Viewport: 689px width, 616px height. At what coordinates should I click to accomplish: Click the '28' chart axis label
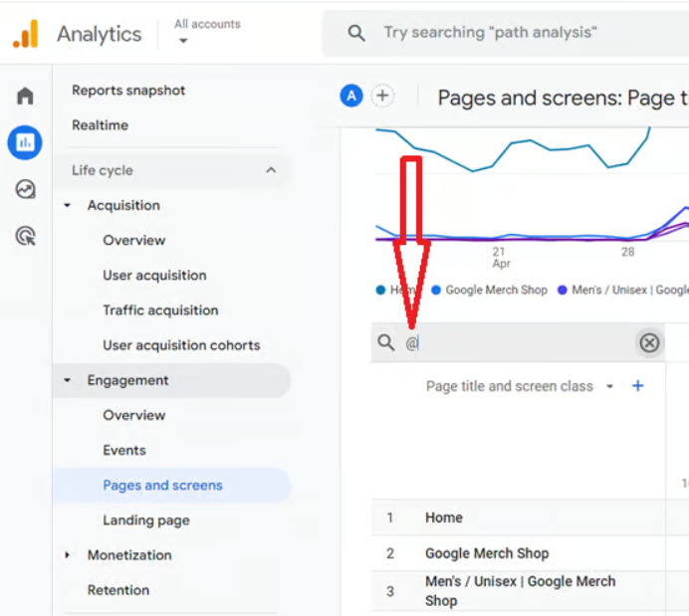(628, 252)
